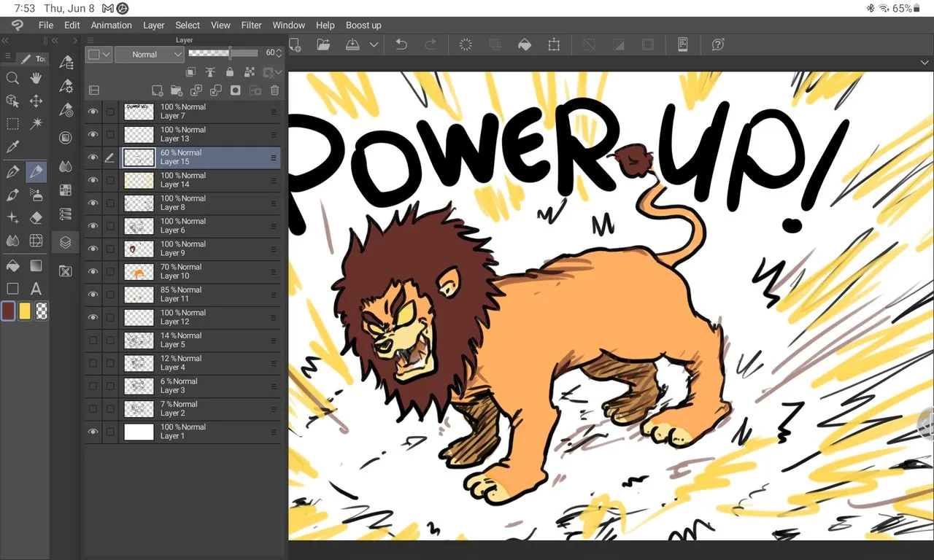Select the Hand pan tool
Viewport: 934px width, 560px height.
(x=36, y=78)
